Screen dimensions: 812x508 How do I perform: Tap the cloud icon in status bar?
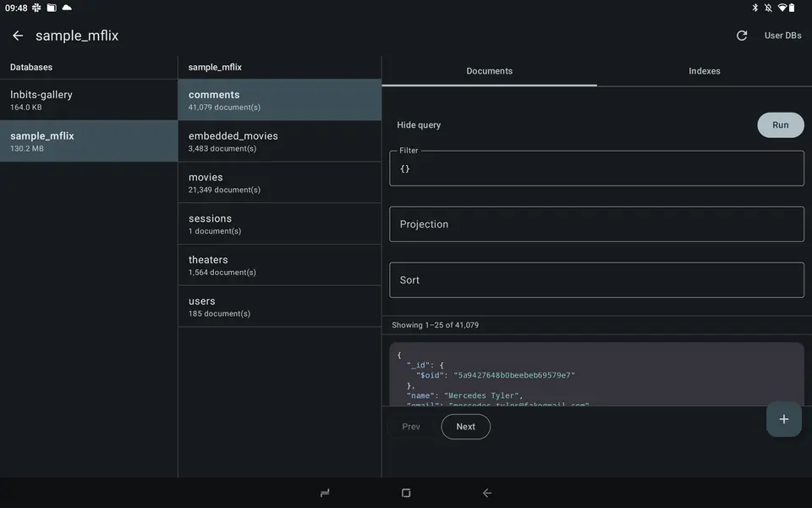(67, 8)
